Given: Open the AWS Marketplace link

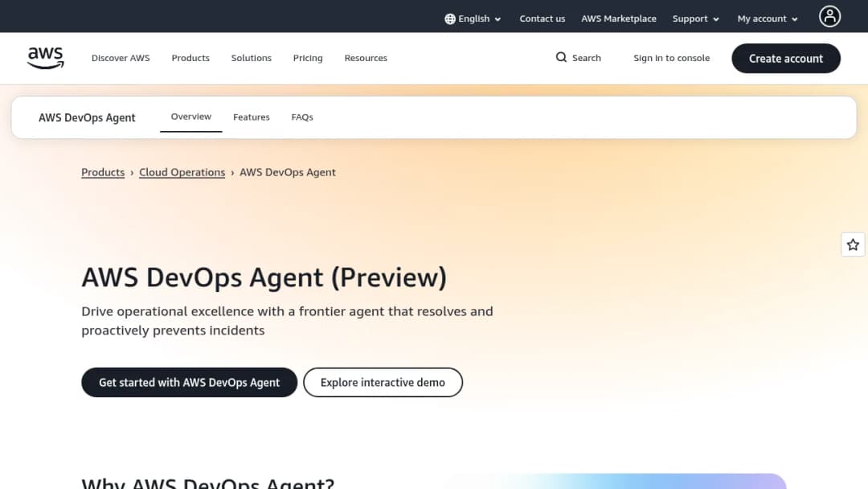Looking at the screenshot, I should click(618, 18).
